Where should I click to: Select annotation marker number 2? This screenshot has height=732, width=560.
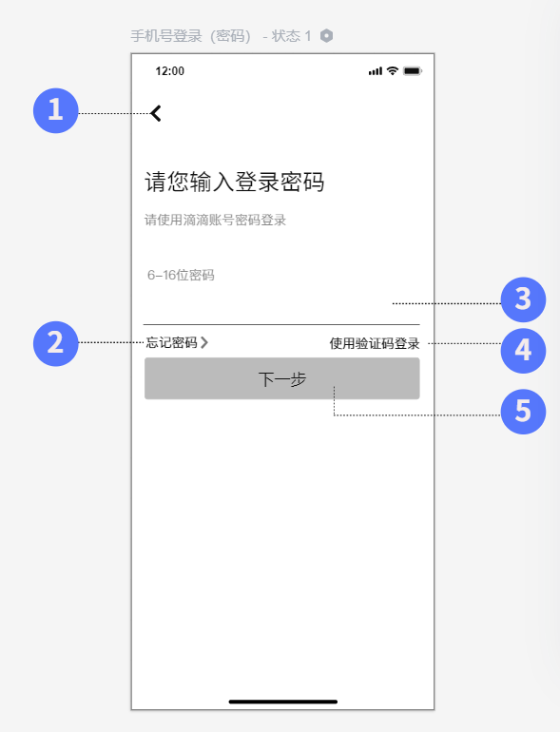(x=55, y=343)
